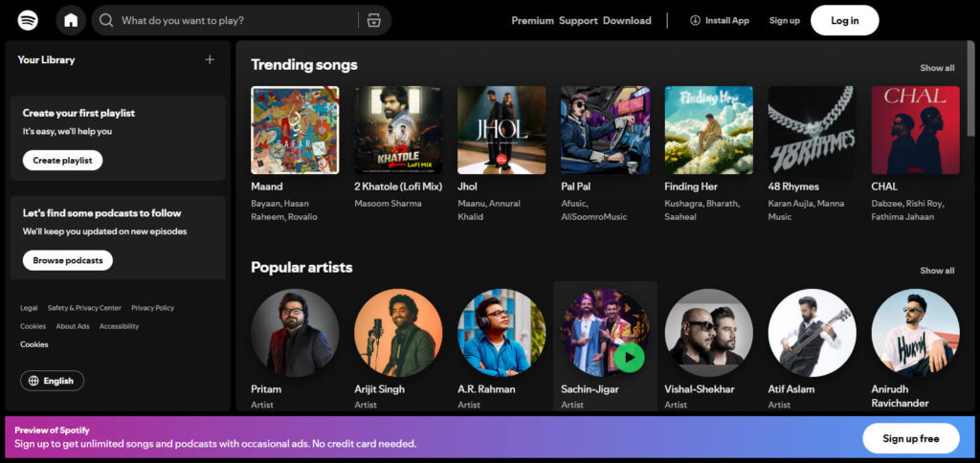Open Browse icon in search bar
The width and height of the screenshot is (980, 463).
[374, 21]
